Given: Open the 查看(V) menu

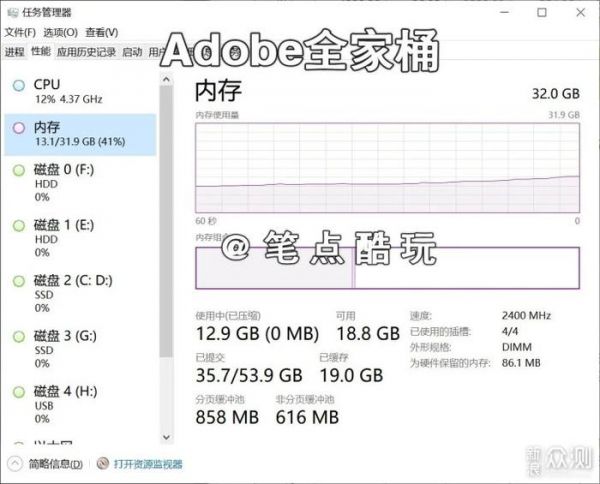Looking at the screenshot, I should [x=101, y=32].
